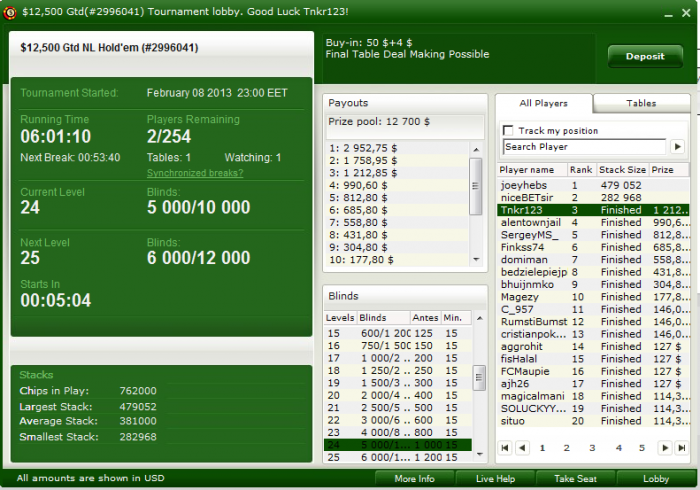This screenshot has width=700, height=490.
Task: Sort by Prize column header
Action: (x=668, y=170)
